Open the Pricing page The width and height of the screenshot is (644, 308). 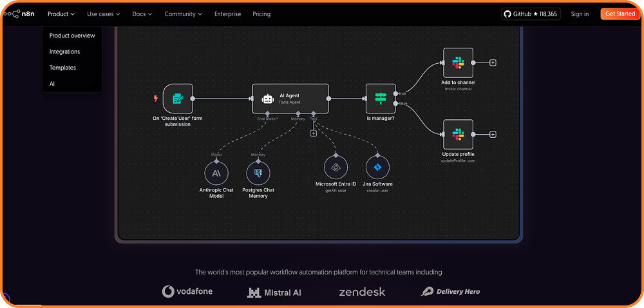click(261, 14)
